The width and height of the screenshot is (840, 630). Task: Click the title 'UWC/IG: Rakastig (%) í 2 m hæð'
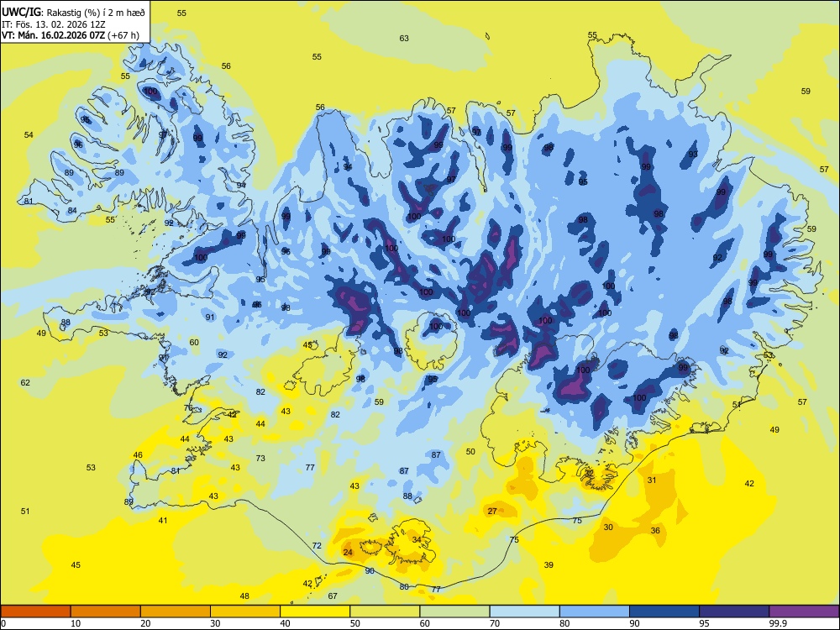73,12
